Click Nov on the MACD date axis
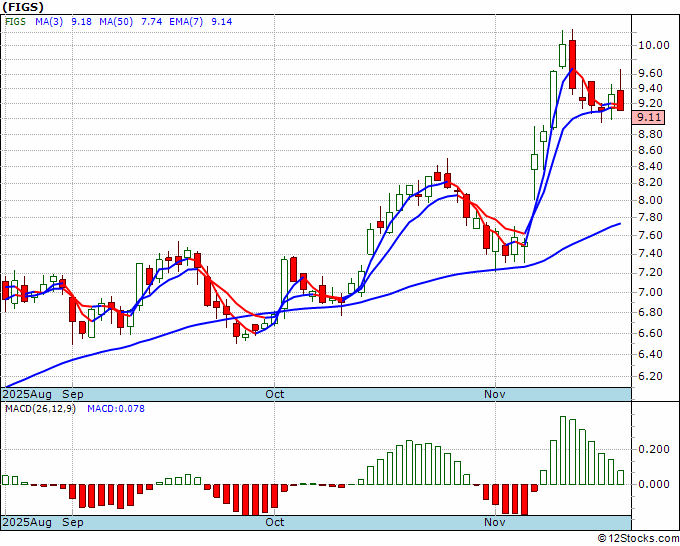This screenshot has height=546, width=680. point(495,522)
